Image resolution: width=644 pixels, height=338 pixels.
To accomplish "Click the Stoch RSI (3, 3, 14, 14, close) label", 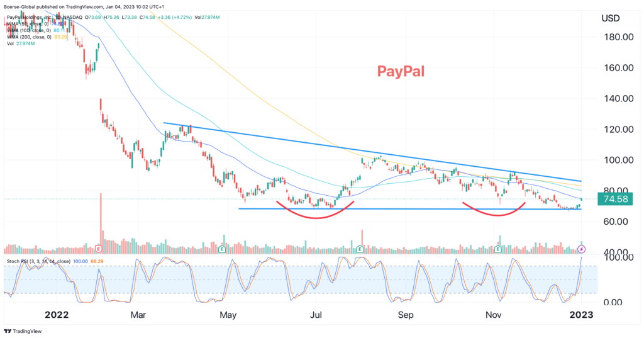I will tap(38, 261).
